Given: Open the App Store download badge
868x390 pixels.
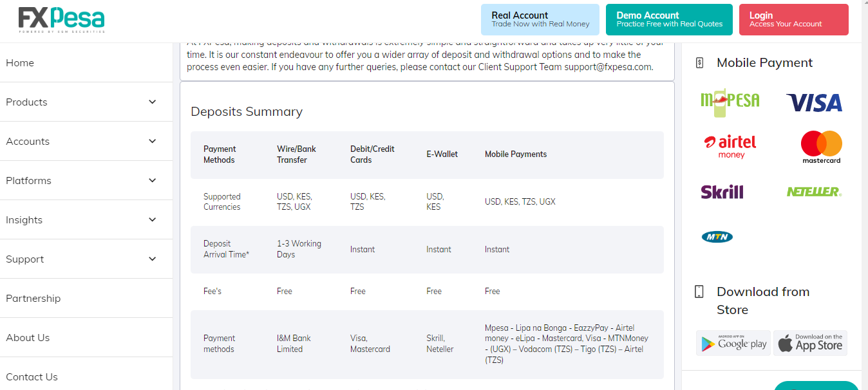Looking at the screenshot, I should point(810,343).
